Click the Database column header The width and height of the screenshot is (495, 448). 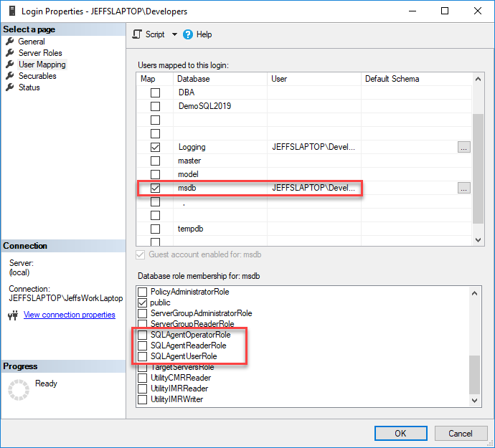220,79
